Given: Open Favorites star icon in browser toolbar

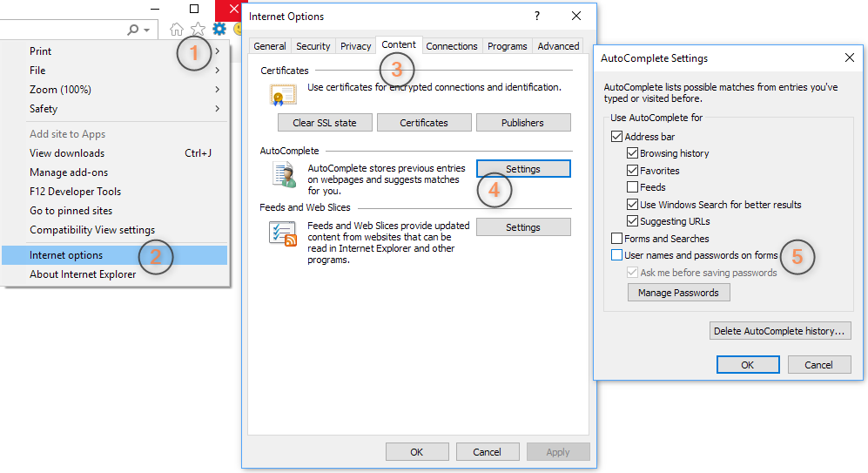Looking at the screenshot, I should click(198, 29).
